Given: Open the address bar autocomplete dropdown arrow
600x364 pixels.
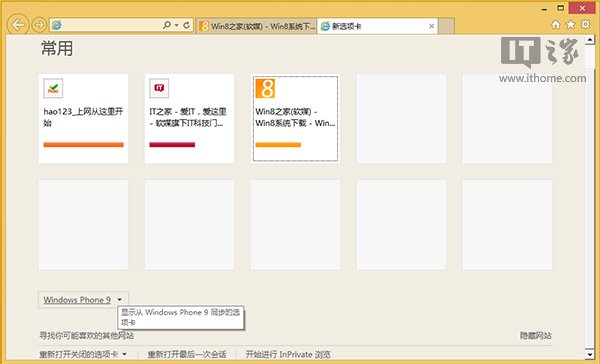Looking at the screenshot, I should coord(176,25).
